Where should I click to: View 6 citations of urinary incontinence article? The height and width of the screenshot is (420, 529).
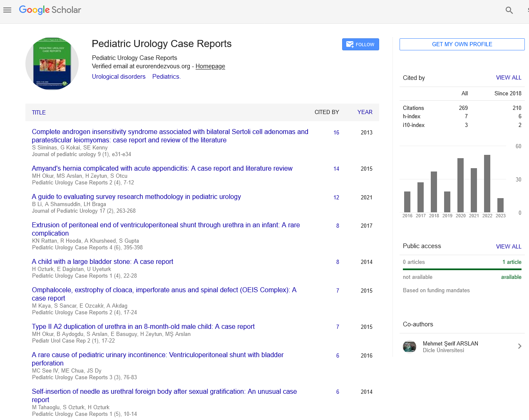click(x=338, y=355)
